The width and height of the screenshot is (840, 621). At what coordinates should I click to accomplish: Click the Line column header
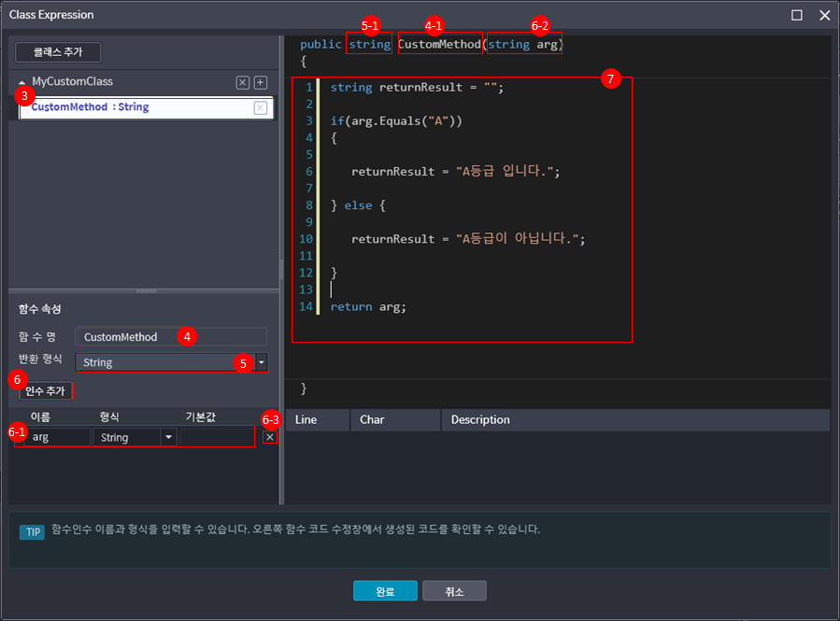pyautogui.click(x=306, y=420)
